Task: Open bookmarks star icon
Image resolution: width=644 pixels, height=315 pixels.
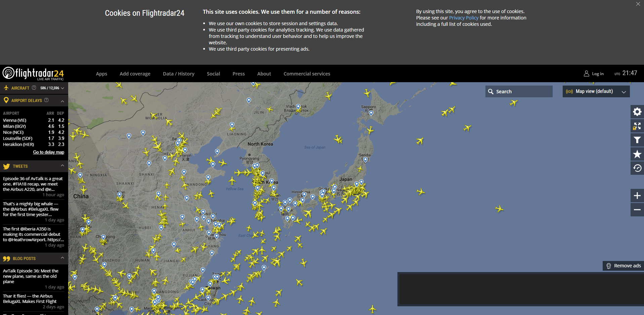Action: click(x=637, y=154)
